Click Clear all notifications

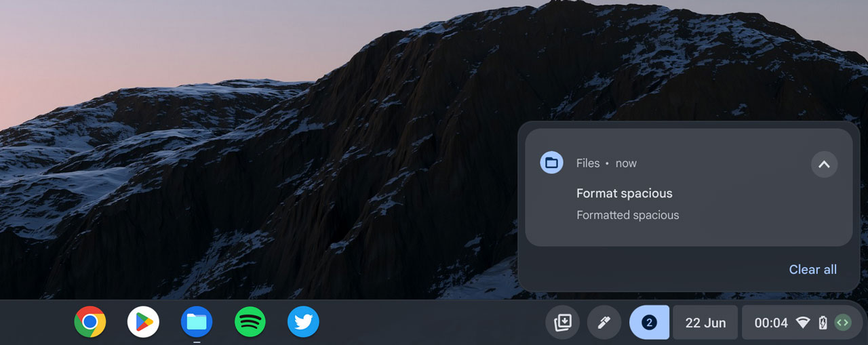click(812, 270)
